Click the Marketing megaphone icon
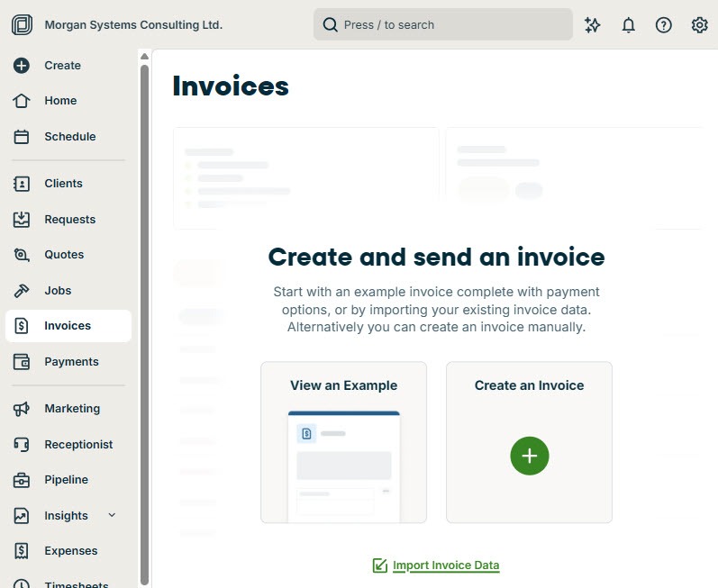 (22, 409)
